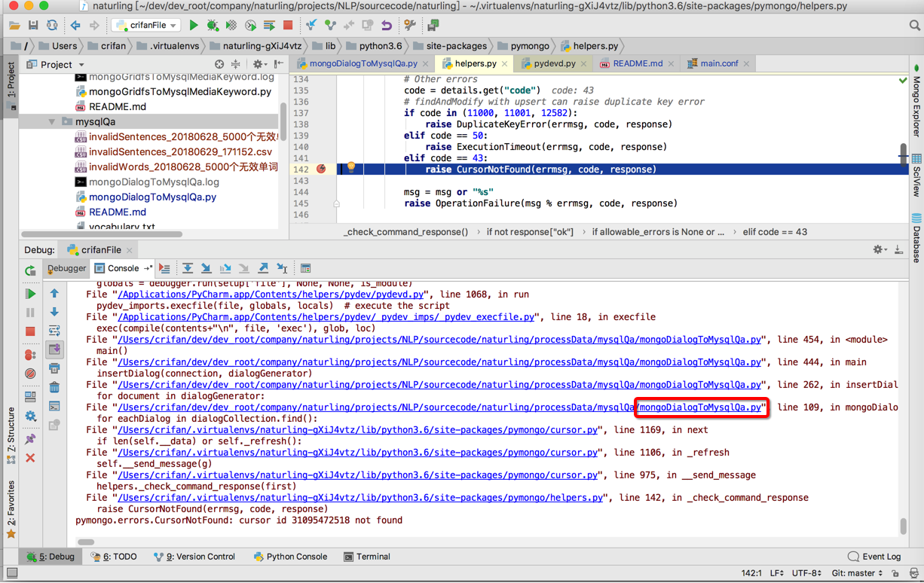Click the Profile run icon
The width and height of the screenshot is (924, 583).
[x=250, y=25]
